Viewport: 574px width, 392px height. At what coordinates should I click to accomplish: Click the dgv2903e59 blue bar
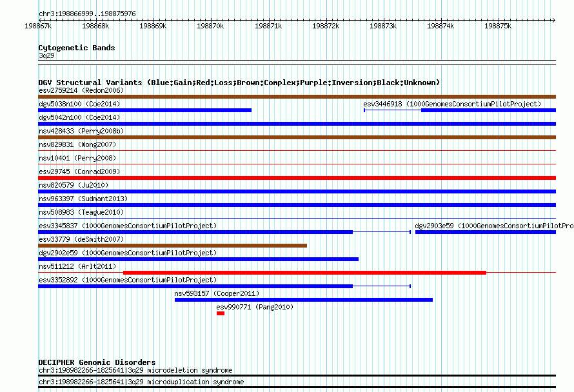coord(486,232)
